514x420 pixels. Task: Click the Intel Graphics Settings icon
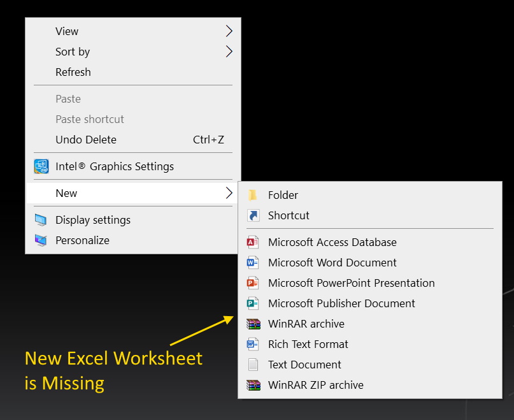click(41, 166)
